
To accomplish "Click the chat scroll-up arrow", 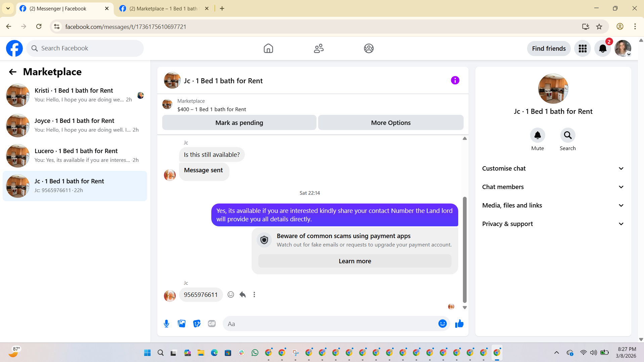I will point(465,138).
